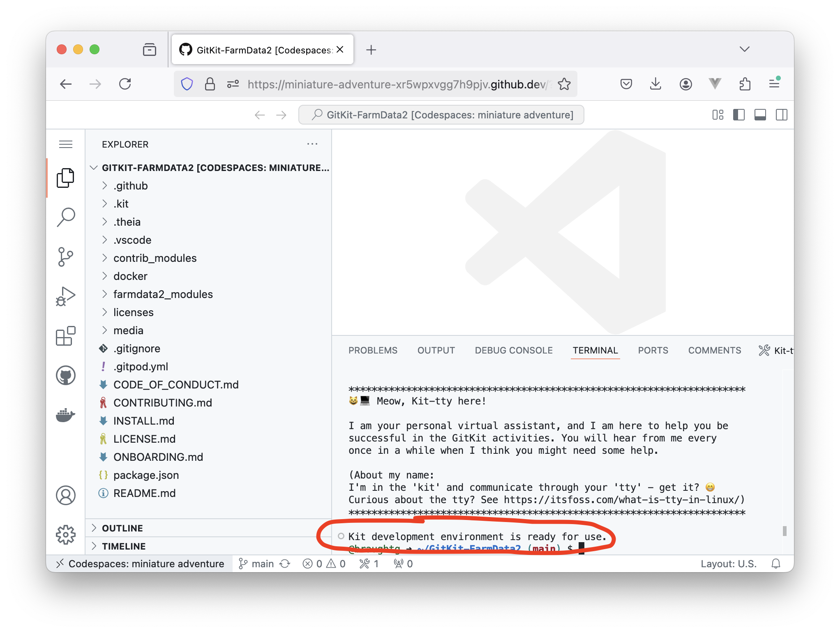Toggle the primary side bar visibility

pos(738,115)
